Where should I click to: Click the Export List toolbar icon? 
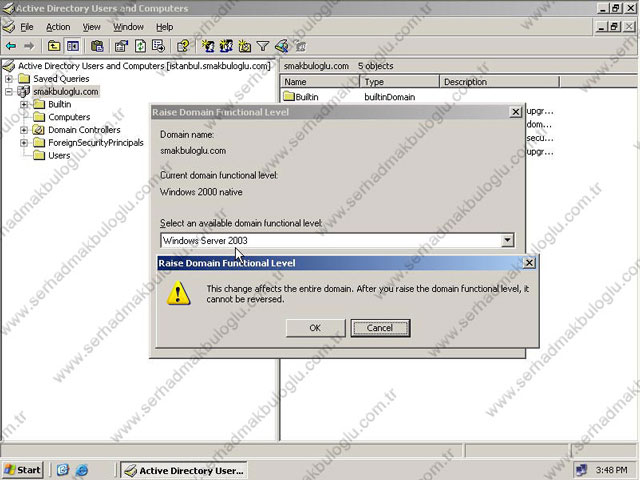pos(158,46)
